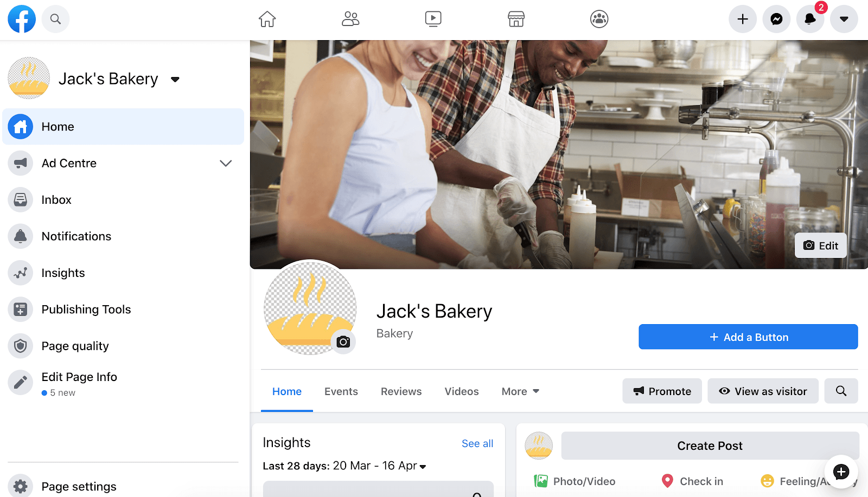This screenshot has height=497, width=868.
Task: Open Publishing Tools in sidebar
Action: coord(86,309)
